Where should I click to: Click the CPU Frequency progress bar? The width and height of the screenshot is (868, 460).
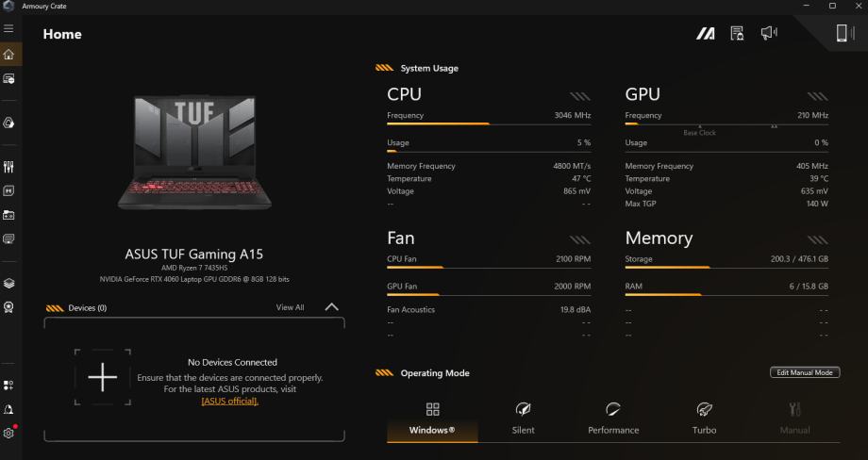tap(489, 123)
